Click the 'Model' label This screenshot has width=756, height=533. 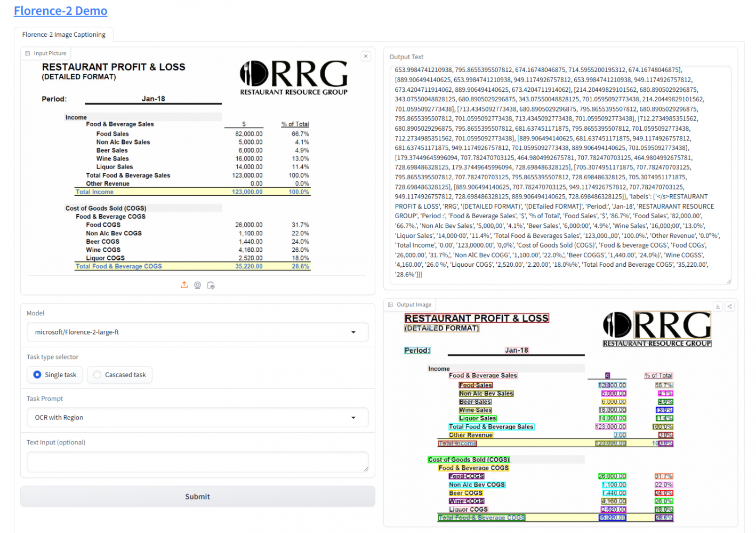coord(36,313)
